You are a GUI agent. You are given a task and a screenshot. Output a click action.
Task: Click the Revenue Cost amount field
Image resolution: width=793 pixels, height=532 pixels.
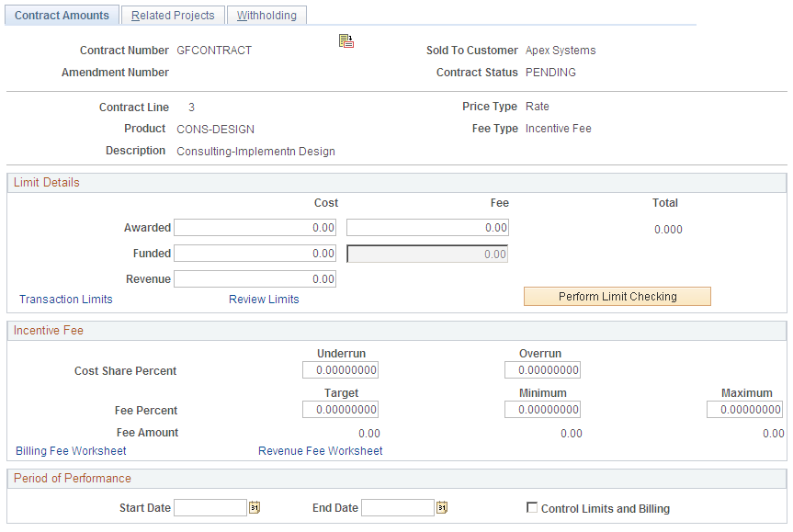tap(255, 277)
